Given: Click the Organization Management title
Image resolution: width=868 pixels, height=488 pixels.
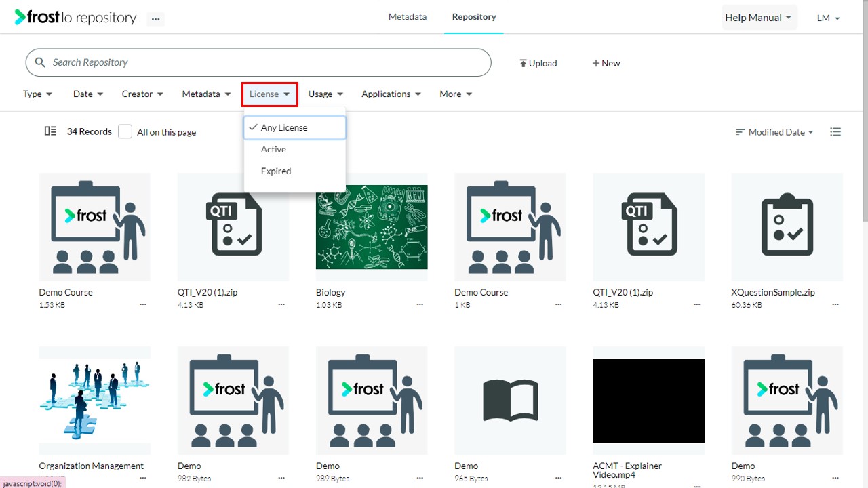Looking at the screenshot, I should click(x=92, y=466).
